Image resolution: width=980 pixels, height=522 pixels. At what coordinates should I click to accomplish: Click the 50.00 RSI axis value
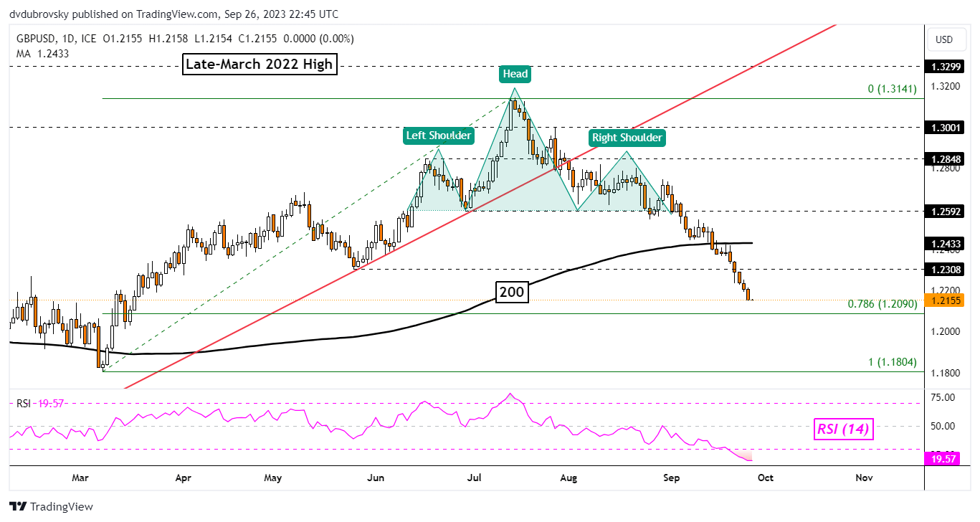click(x=943, y=426)
